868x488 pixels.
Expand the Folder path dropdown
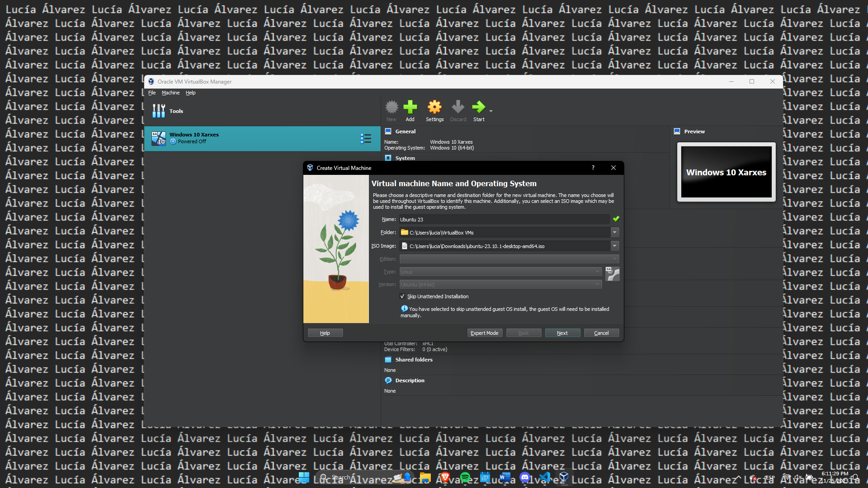coord(614,232)
